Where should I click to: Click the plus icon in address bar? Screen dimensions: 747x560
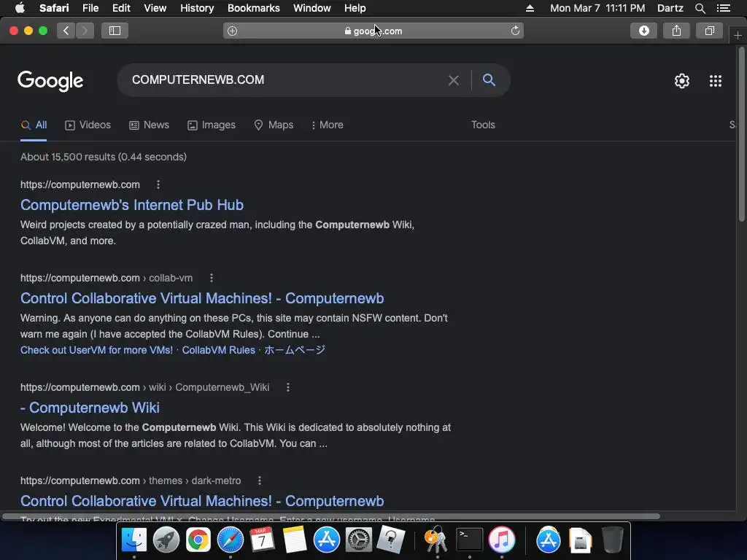coord(233,31)
